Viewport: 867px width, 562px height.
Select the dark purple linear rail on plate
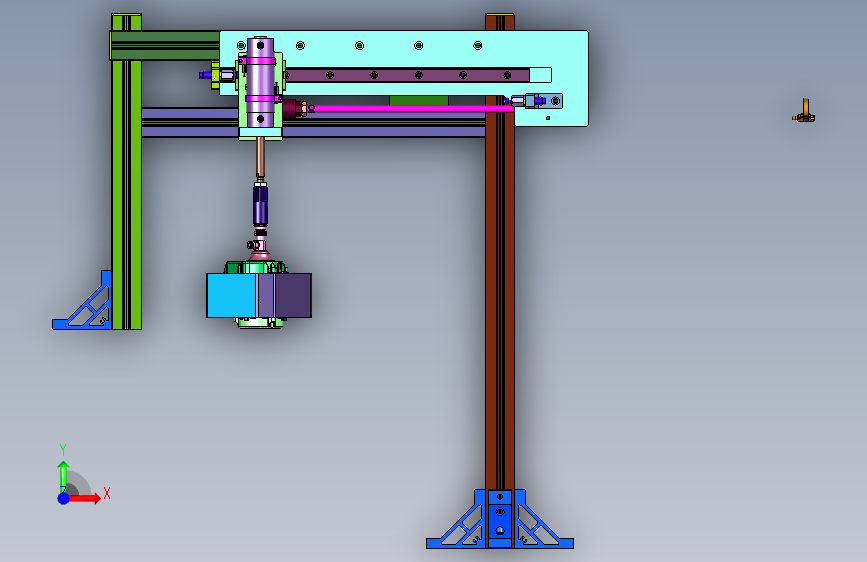coord(406,75)
